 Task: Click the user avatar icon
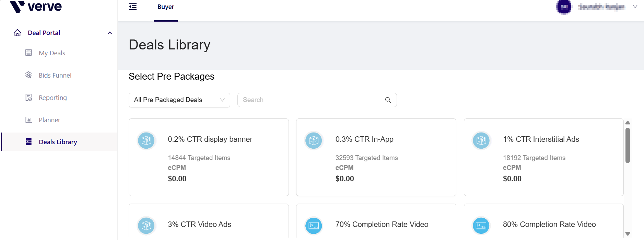[x=564, y=7]
